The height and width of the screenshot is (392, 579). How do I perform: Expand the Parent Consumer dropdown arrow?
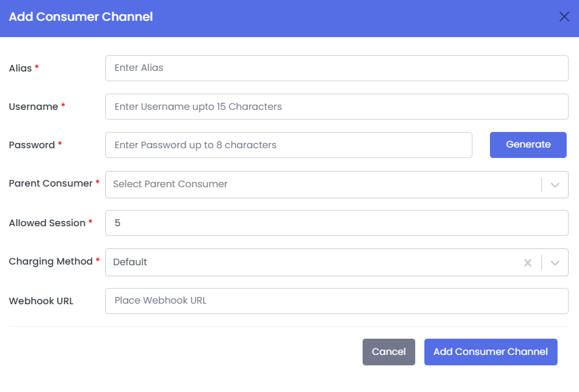point(555,185)
